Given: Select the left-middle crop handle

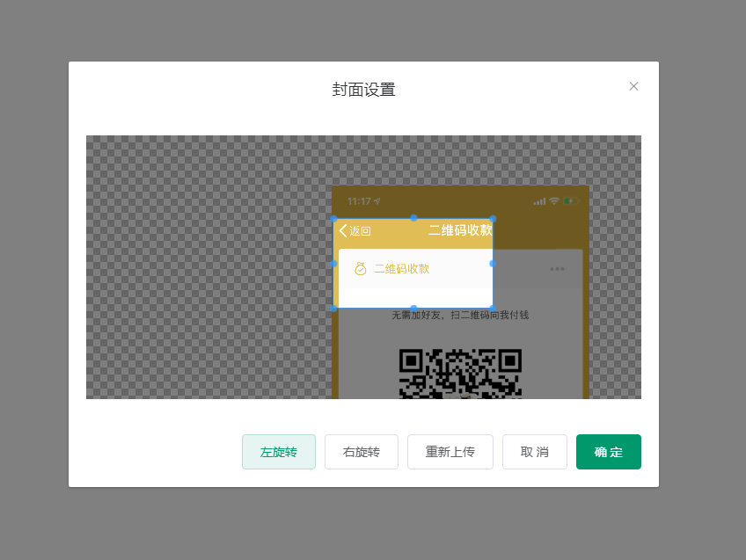Looking at the screenshot, I should point(334,264).
